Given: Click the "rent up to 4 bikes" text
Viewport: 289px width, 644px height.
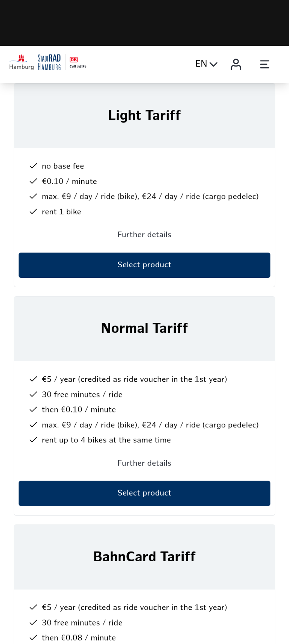Looking at the screenshot, I should (x=106, y=440).
